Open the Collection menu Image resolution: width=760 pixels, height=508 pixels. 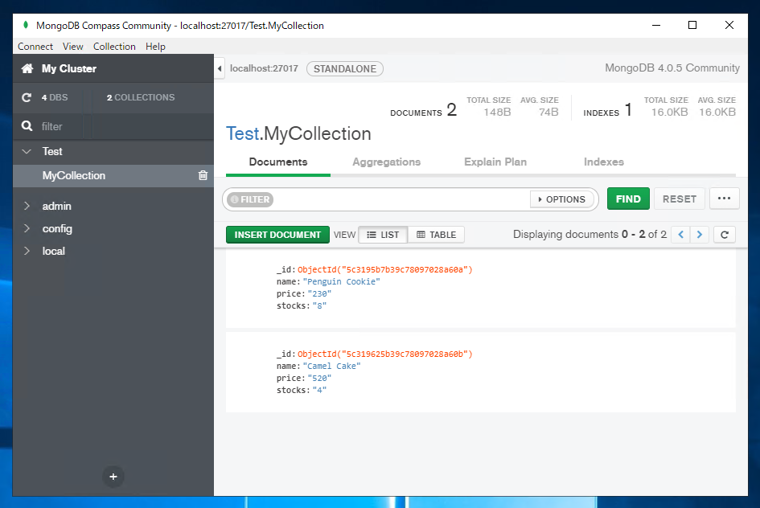[114, 47]
